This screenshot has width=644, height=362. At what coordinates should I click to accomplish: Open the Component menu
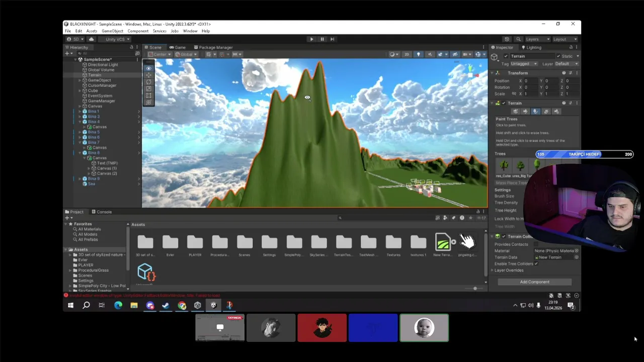(x=138, y=31)
